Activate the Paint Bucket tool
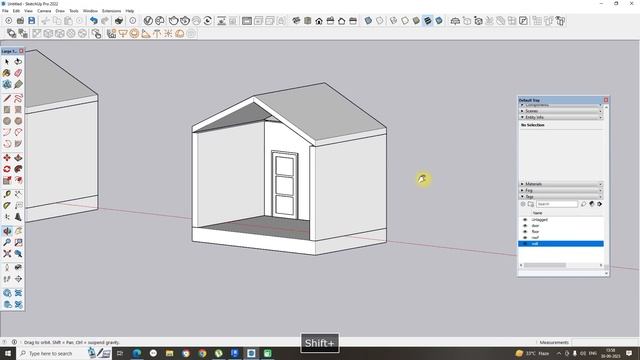 (7, 73)
